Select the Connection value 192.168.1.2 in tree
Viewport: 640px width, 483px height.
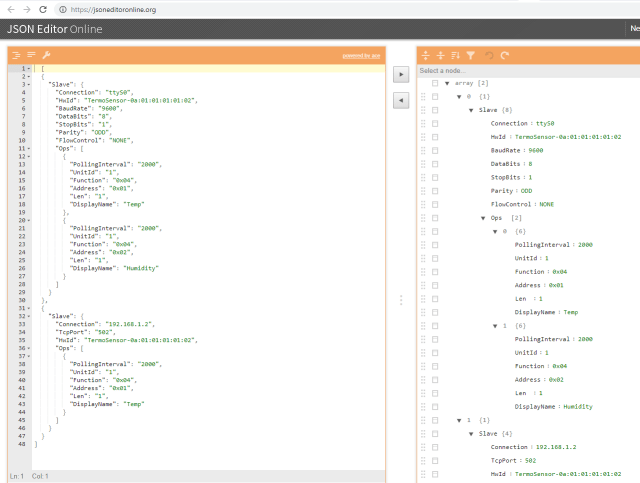[556, 447]
